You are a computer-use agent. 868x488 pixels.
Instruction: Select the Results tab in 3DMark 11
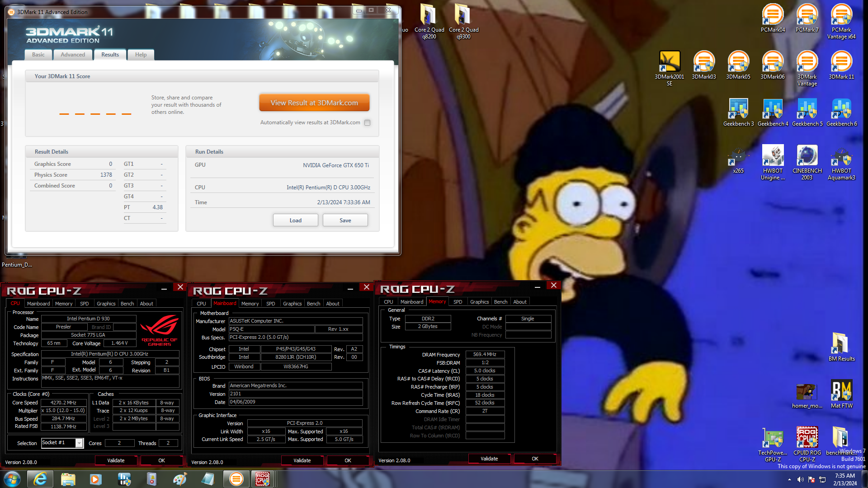click(110, 55)
